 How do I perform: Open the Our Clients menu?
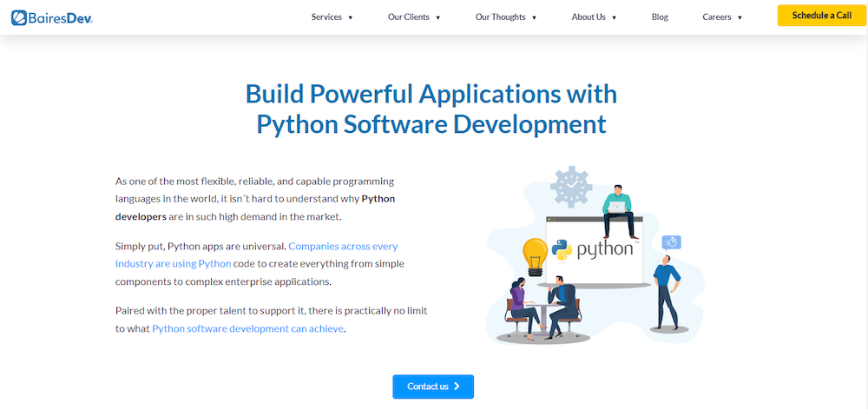[409, 17]
